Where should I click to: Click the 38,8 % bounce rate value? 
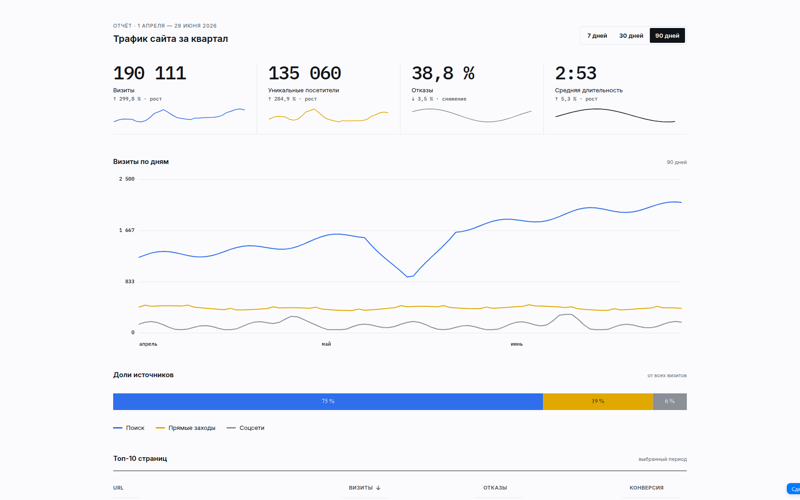(443, 73)
